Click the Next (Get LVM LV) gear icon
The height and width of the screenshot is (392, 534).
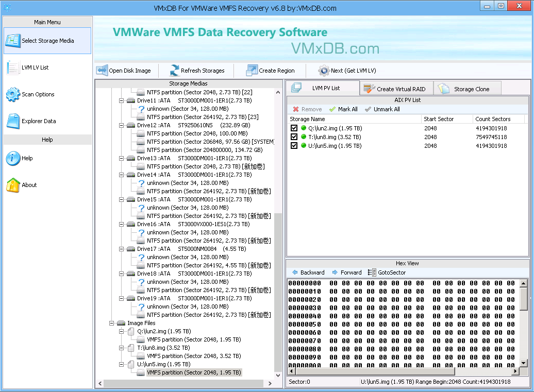[324, 71]
